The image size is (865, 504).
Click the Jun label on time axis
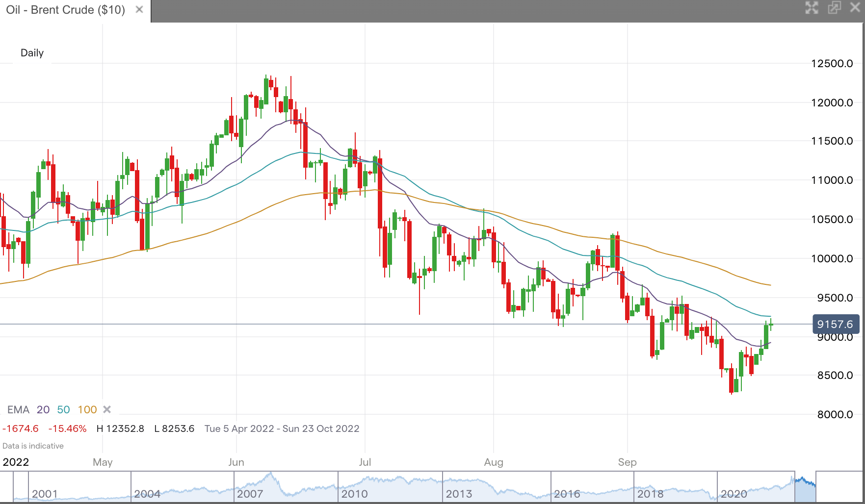(x=236, y=462)
